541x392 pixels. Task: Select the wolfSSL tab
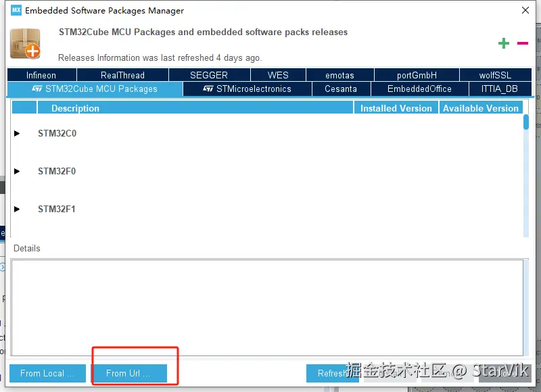point(496,75)
